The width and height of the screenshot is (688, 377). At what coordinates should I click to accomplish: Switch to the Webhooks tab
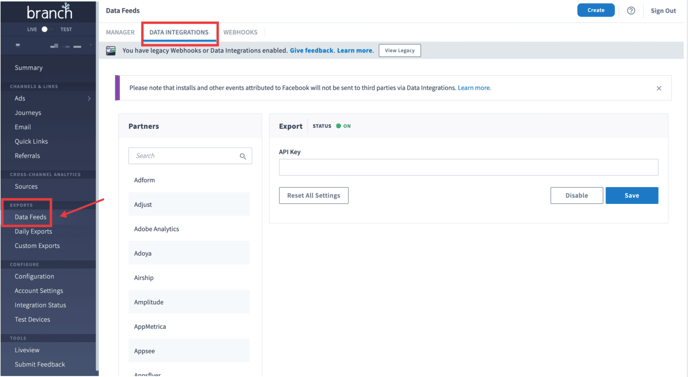pyautogui.click(x=240, y=32)
